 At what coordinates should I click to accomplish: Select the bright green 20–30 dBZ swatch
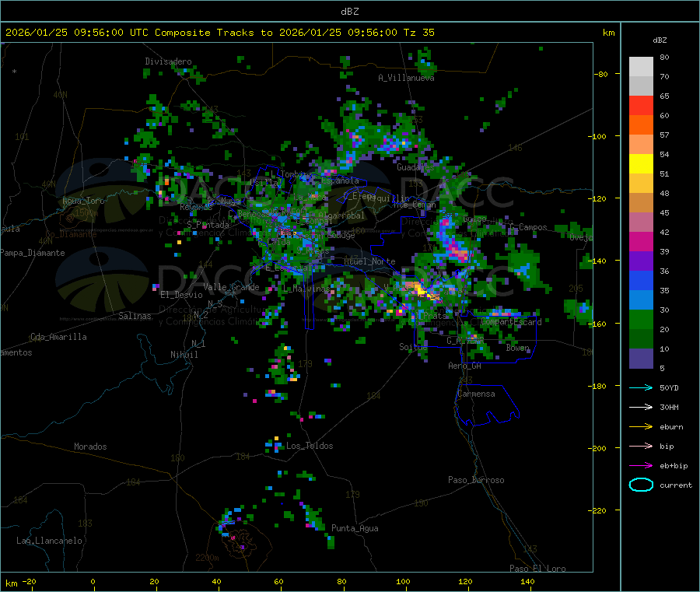click(x=641, y=319)
